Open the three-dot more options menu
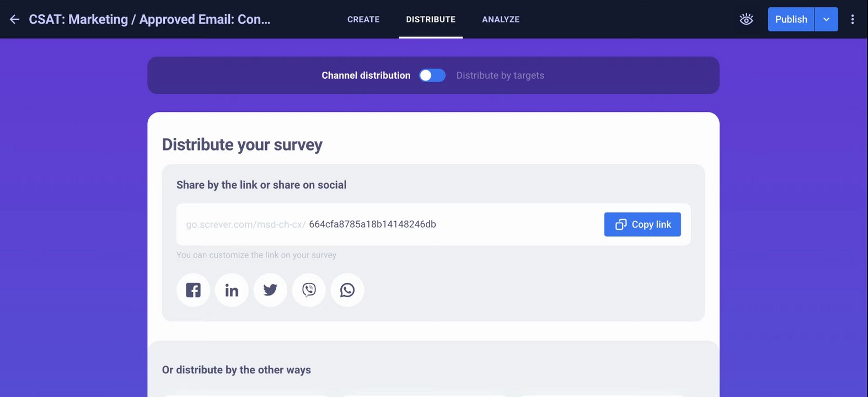Screen dimensions: 868x397 (x=852, y=19)
